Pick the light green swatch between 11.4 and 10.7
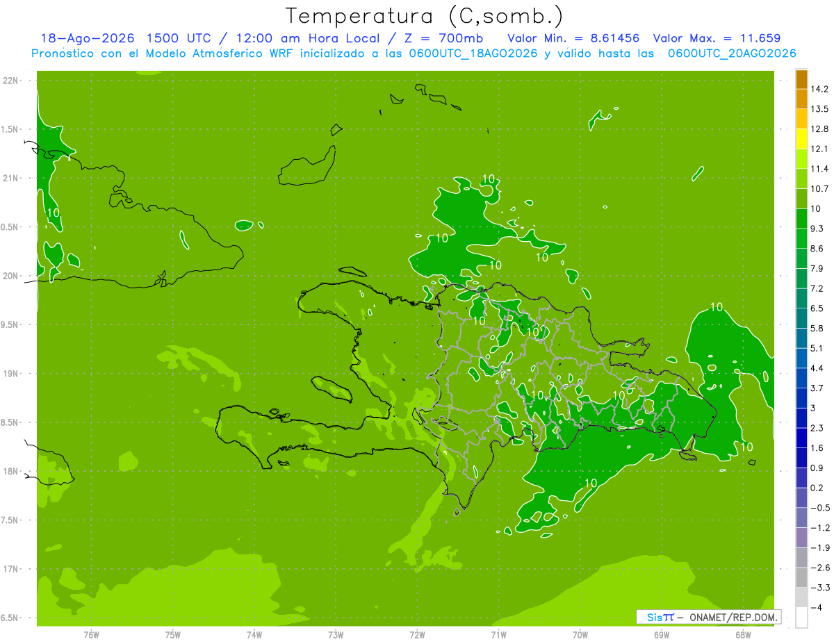834x644 pixels. (x=801, y=179)
